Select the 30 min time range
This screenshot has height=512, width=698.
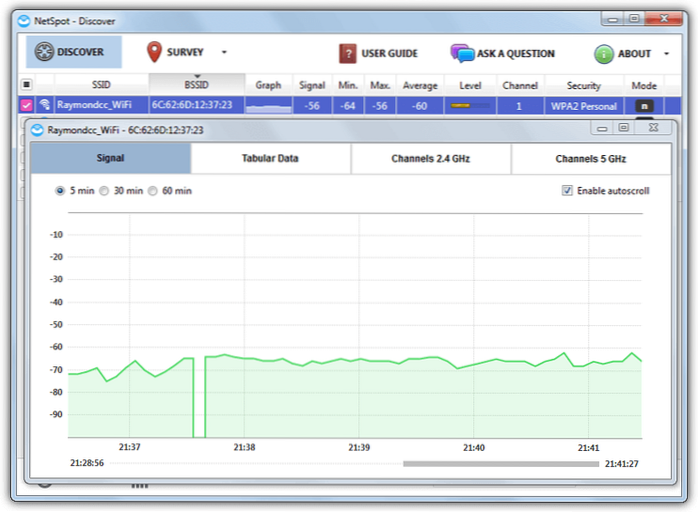click(x=105, y=190)
